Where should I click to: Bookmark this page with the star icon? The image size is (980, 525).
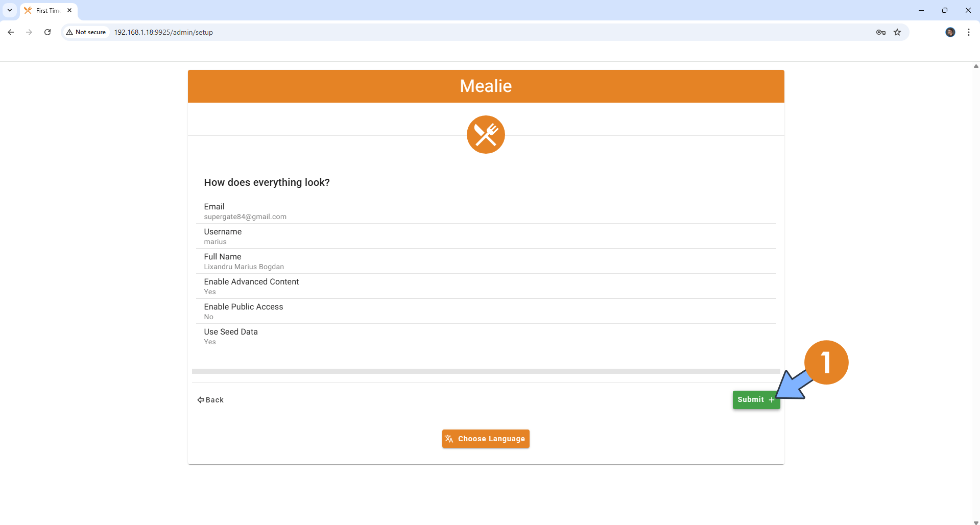tap(897, 32)
